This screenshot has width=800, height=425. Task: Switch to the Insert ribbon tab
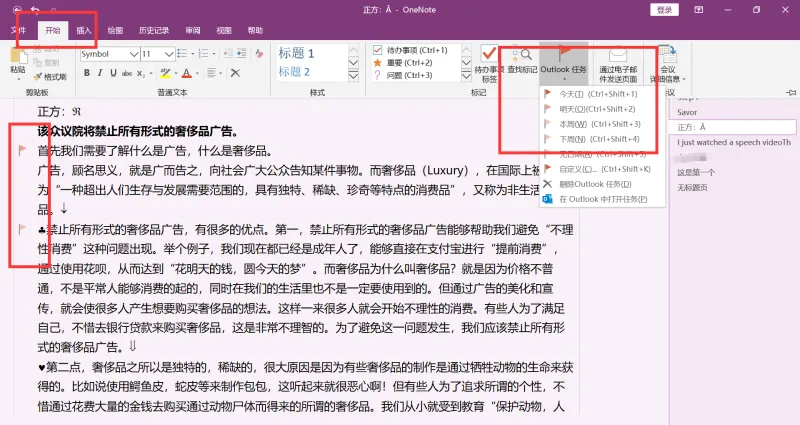click(x=84, y=31)
